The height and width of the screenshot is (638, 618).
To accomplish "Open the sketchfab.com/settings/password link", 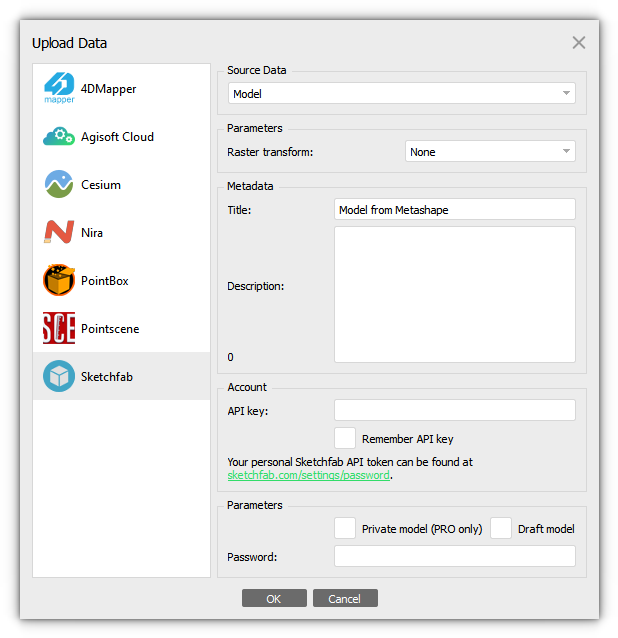I will coord(308,475).
